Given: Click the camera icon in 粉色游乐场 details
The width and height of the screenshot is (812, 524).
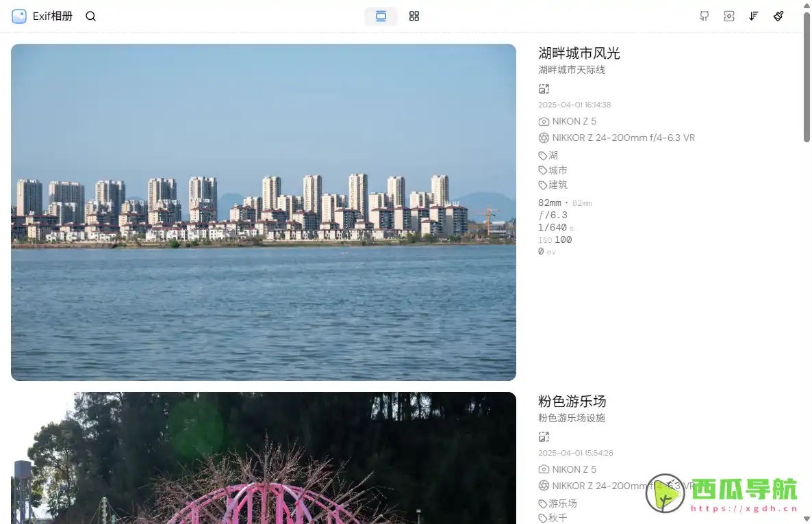Looking at the screenshot, I should coord(544,470).
